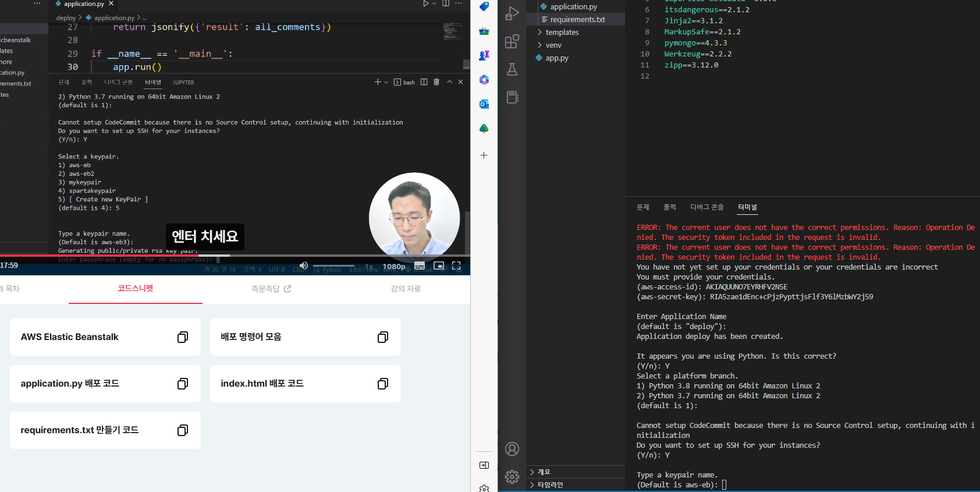Copy the application.py 배포 코드 snippet
Viewport: 980px width, 492px height.
[x=183, y=384]
